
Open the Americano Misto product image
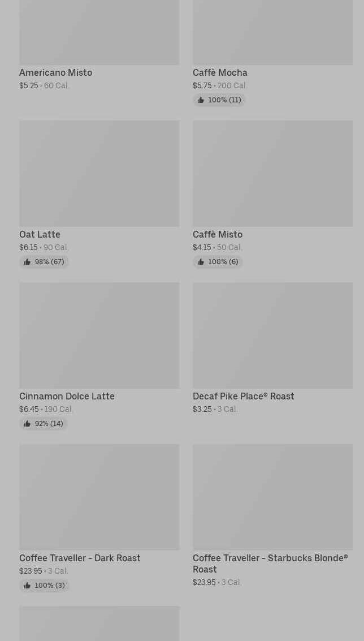pyautogui.click(x=99, y=32)
